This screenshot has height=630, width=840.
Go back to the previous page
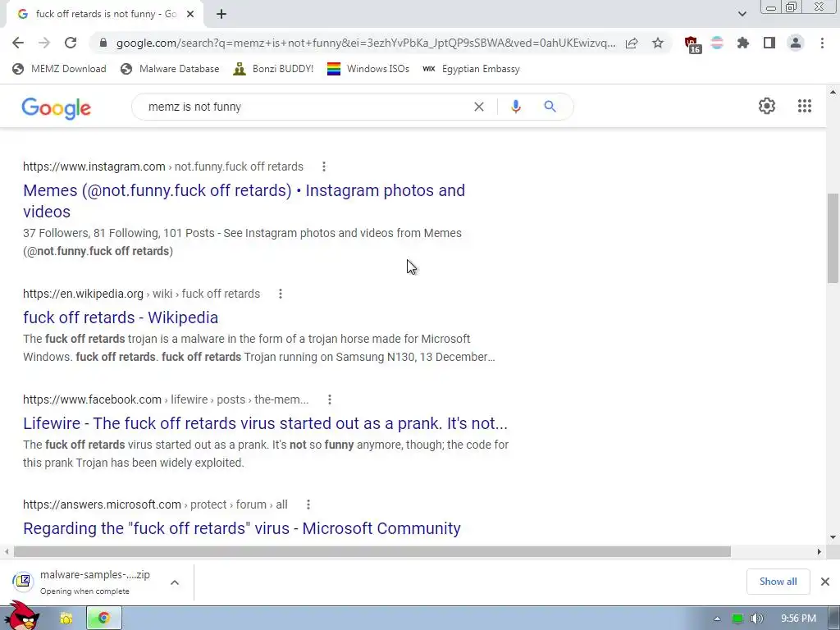pos(18,43)
